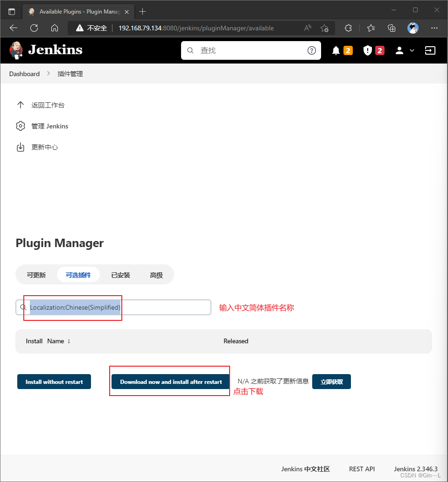The width and height of the screenshot is (448, 482).
Task: Click the download icon beside 更新中心
Action: point(20,147)
